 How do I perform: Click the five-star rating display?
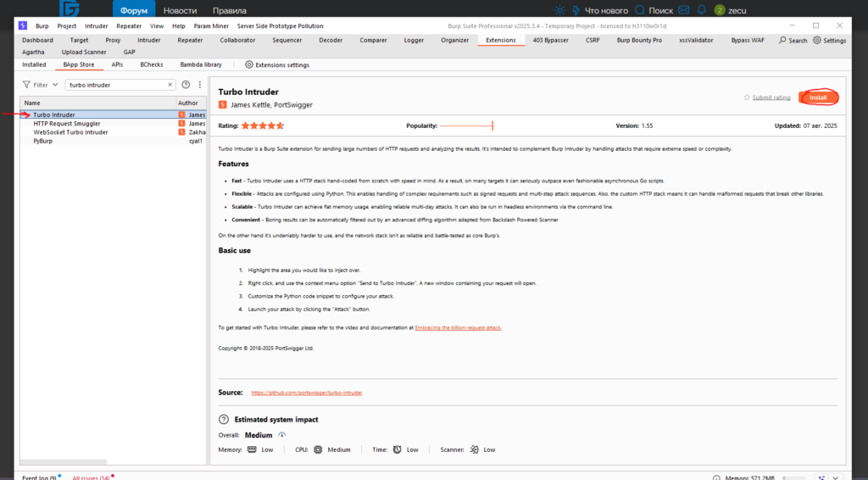pyautogui.click(x=263, y=126)
